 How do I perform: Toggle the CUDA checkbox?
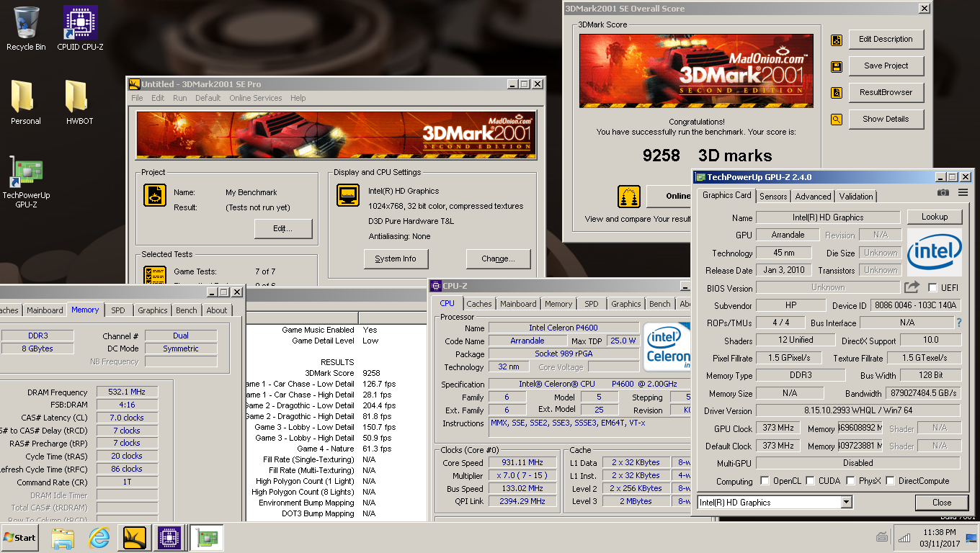point(811,481)
